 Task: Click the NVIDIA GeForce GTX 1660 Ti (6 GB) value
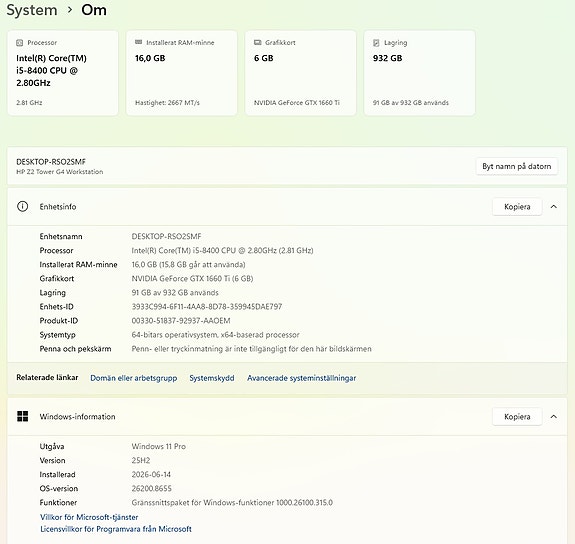click(x=193, y=279)
